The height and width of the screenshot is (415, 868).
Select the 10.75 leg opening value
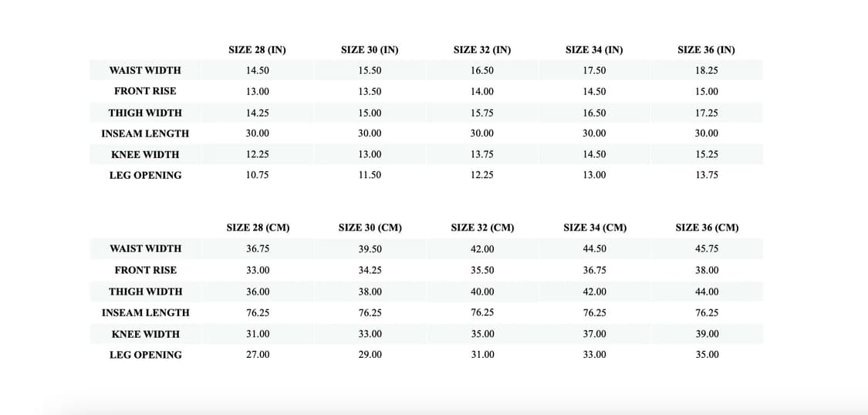(x=258, y=175)
